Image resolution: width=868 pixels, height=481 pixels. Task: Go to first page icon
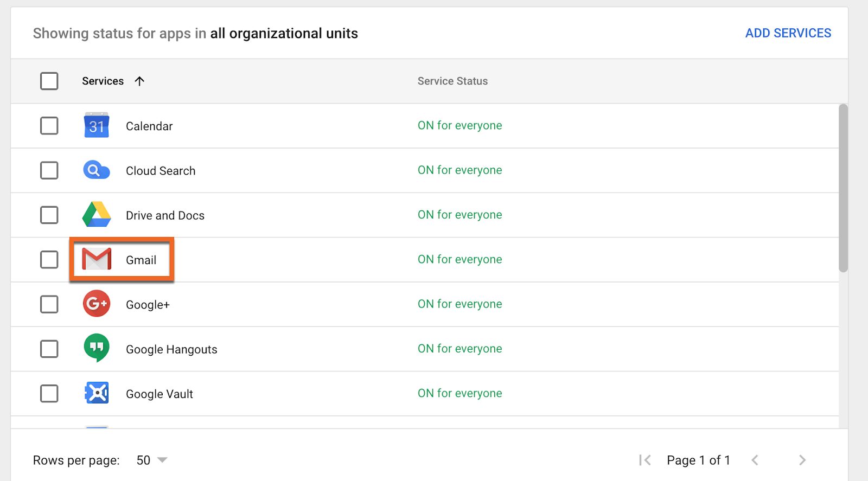coord(644,460)
